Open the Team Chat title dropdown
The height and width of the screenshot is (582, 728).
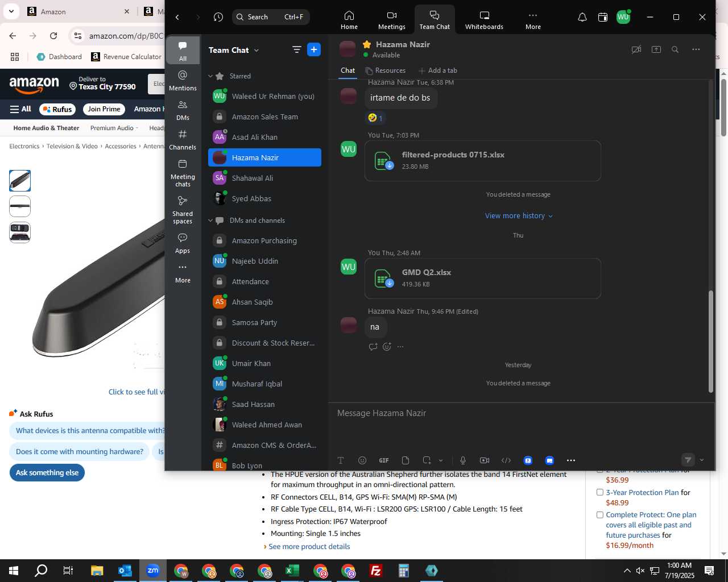257,50
